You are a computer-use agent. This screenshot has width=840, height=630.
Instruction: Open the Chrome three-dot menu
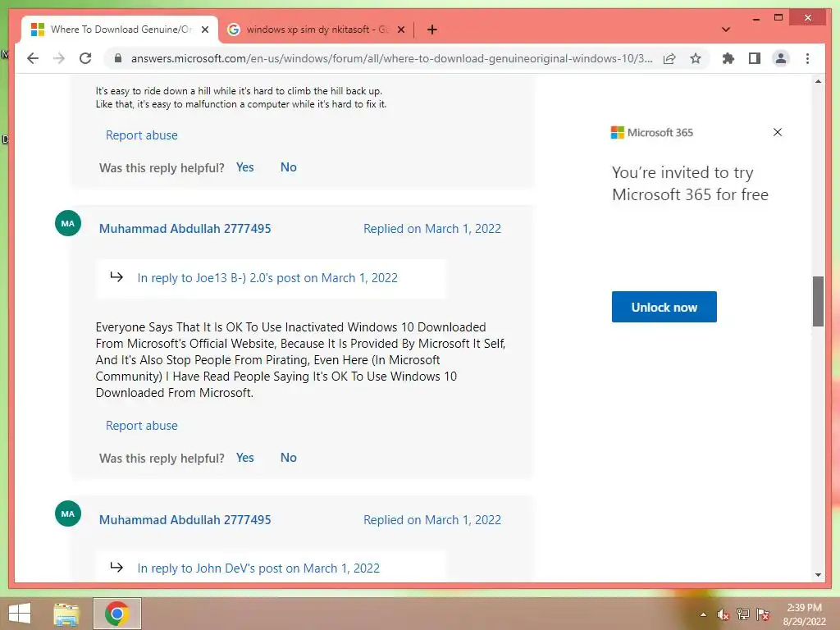(x=807, y=58)
